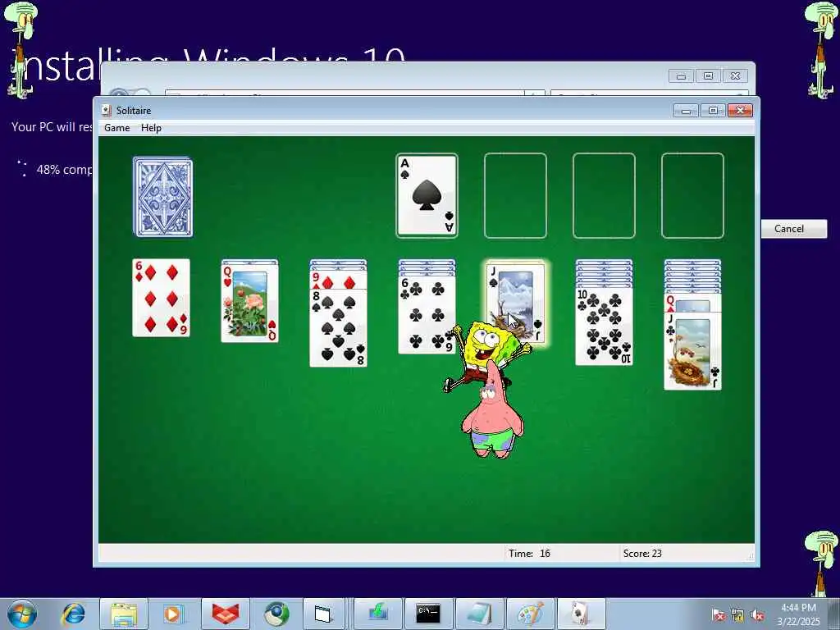Click the red fox-logo taskbar icon
Screen dimensions: 840x630
(x=225, y=614)
